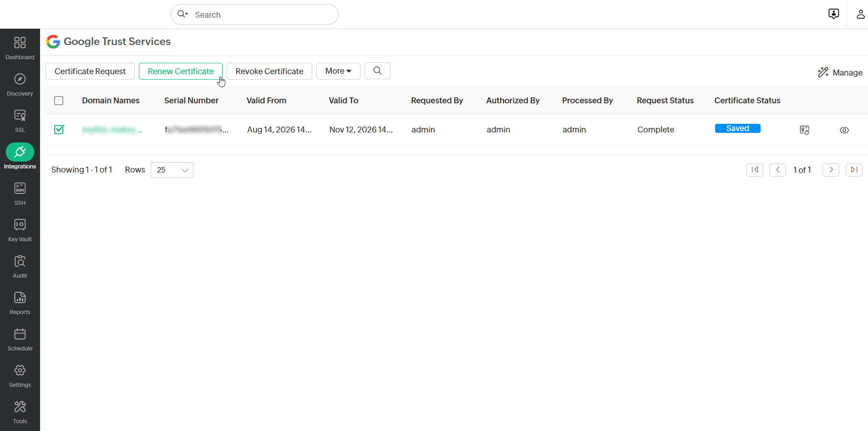This screenshot has height=431, width=868.
Task: Click the Certificate Status column header
Action: (x=747, y=101)
